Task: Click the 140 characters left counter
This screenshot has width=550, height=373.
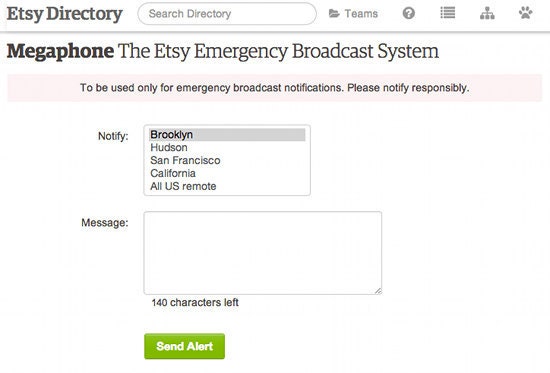Action: pyautogui.click(x=195, y=302)
